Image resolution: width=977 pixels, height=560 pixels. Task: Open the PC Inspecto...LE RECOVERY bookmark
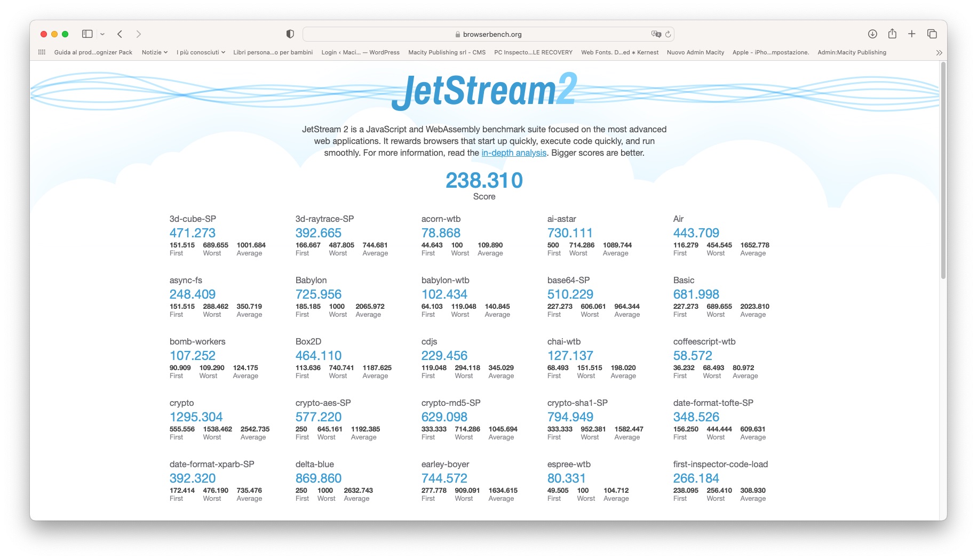[533, 52]
